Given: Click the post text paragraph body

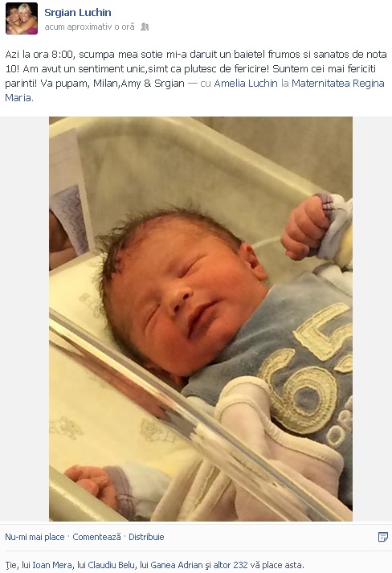Looking at the screenshot, I should [x=196, y=76].
